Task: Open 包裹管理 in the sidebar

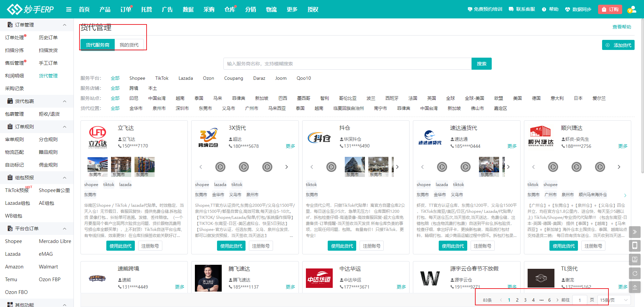Action: 14,114
